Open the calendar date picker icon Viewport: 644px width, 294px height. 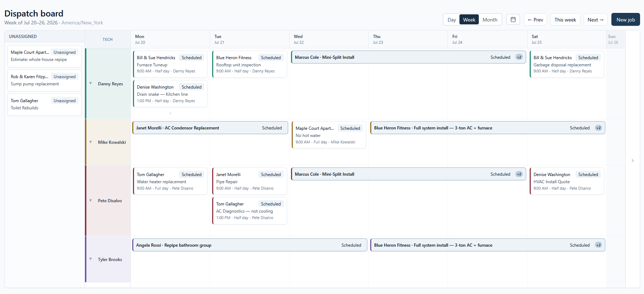(x=513, y=19)
